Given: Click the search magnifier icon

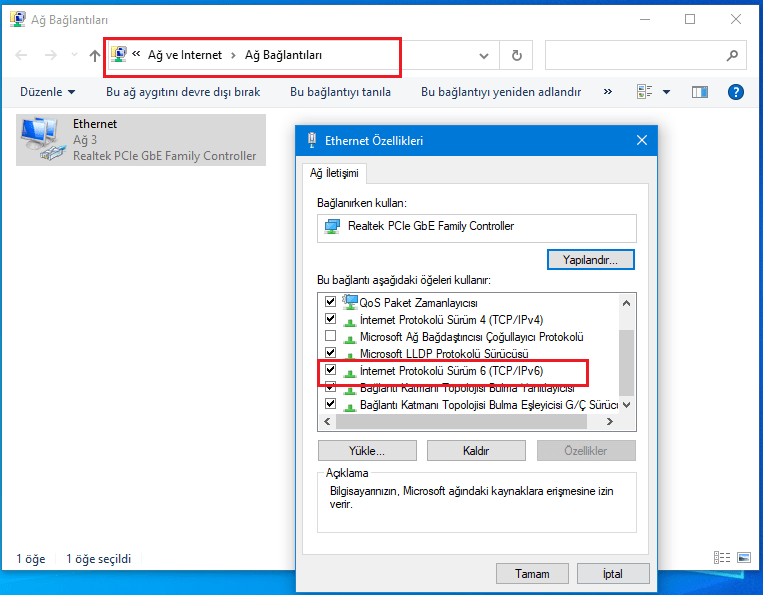Looking at the screenshot, I should pyautogui.click(x=732, y=55).
